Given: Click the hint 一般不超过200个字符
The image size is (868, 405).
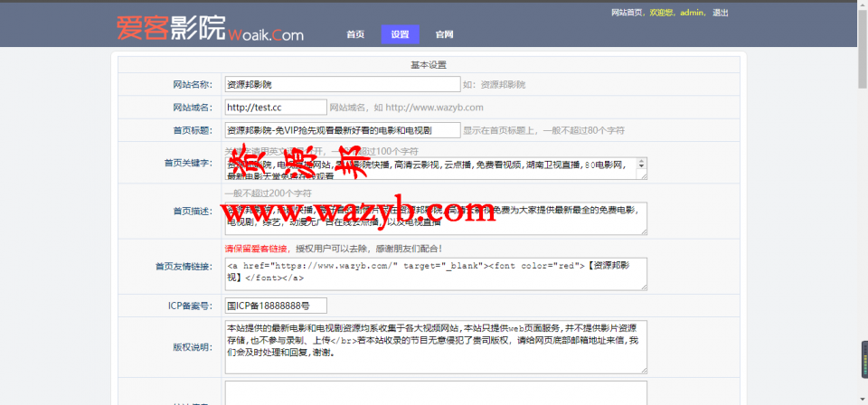Looking at the screenshot, I should pos(268,193).
